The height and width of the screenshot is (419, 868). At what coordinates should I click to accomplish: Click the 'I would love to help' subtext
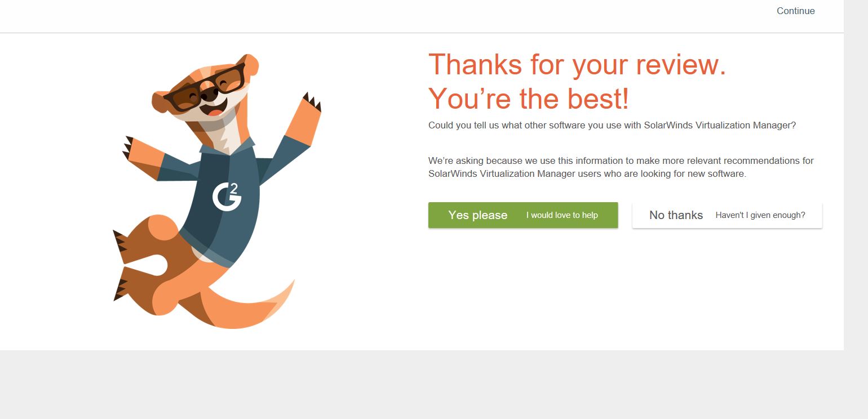point(562,215)
